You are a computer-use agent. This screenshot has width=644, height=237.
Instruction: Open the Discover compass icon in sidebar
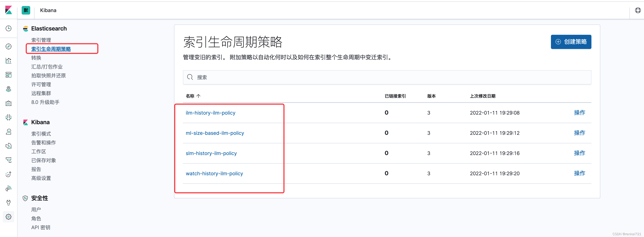(x=9, y=46)
